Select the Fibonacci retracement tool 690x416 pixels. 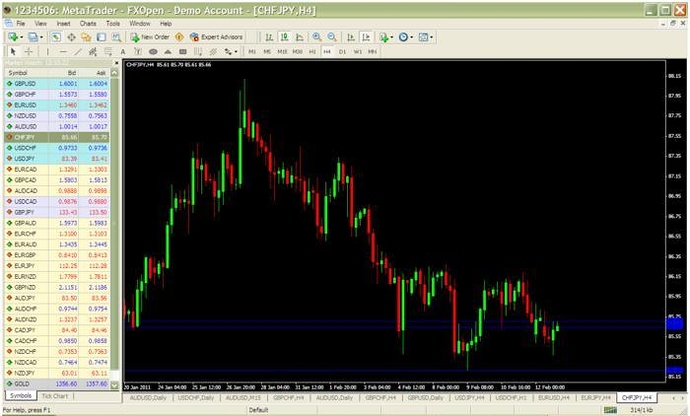click(x=108, y=52)
